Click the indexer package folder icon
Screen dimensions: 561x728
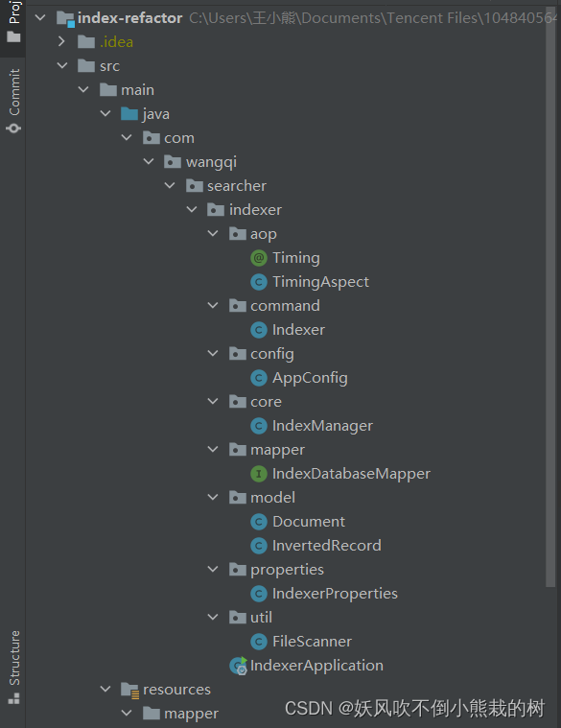pos(216,209)
